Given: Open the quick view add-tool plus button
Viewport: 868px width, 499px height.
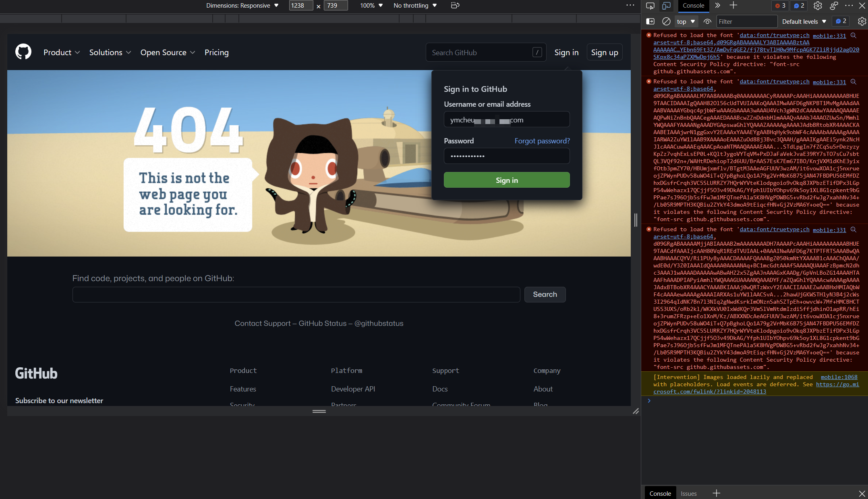Looking at the screenshot, I should [x=717, y=493].
